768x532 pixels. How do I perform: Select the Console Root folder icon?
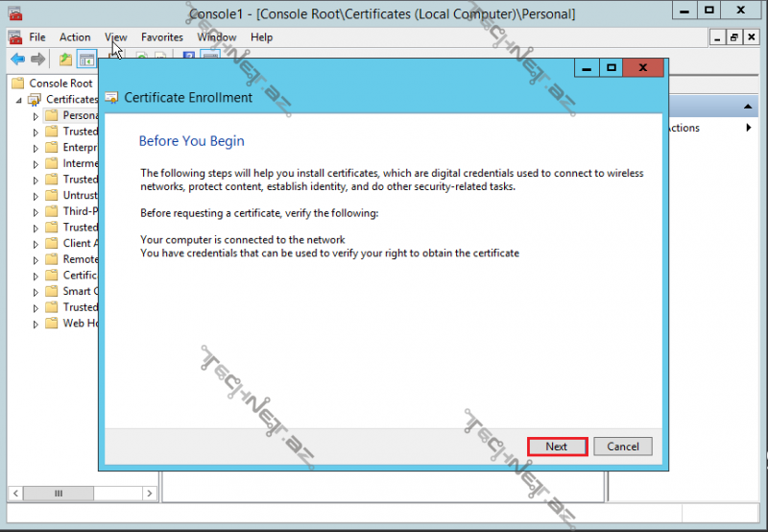18,84
